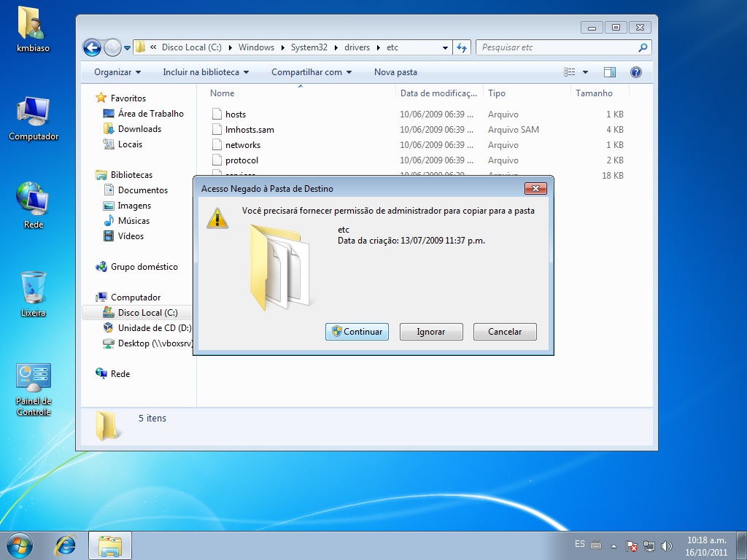The width and height of the screenshot is (747, 560).
Task: Open the Compartilhar com menu
Action: (311, 72)
